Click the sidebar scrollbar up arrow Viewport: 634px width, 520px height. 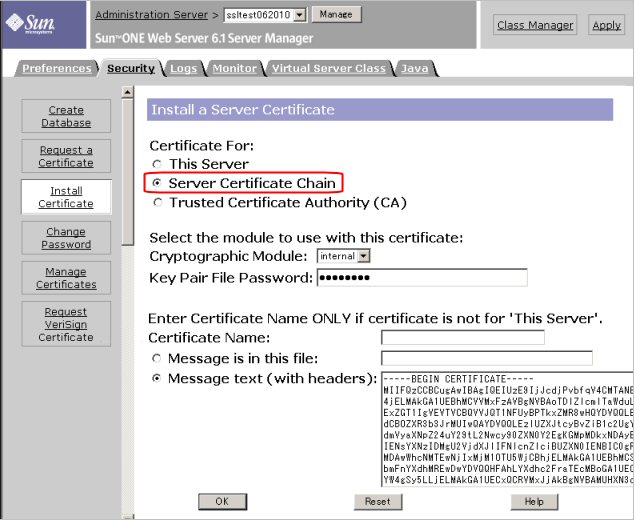click(127, 92)
